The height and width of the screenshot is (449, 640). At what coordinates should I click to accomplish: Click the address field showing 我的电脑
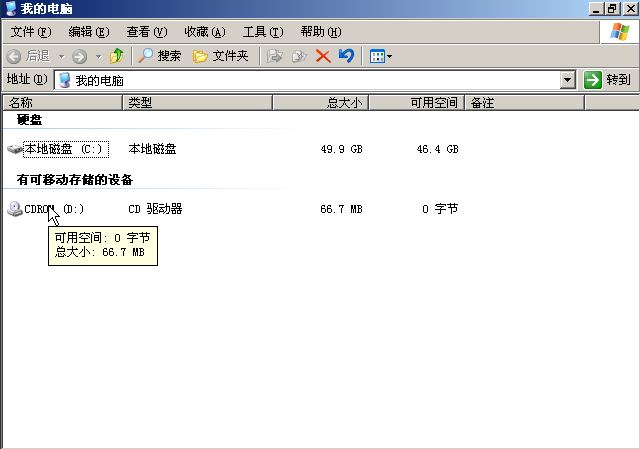tap(310, 80)
